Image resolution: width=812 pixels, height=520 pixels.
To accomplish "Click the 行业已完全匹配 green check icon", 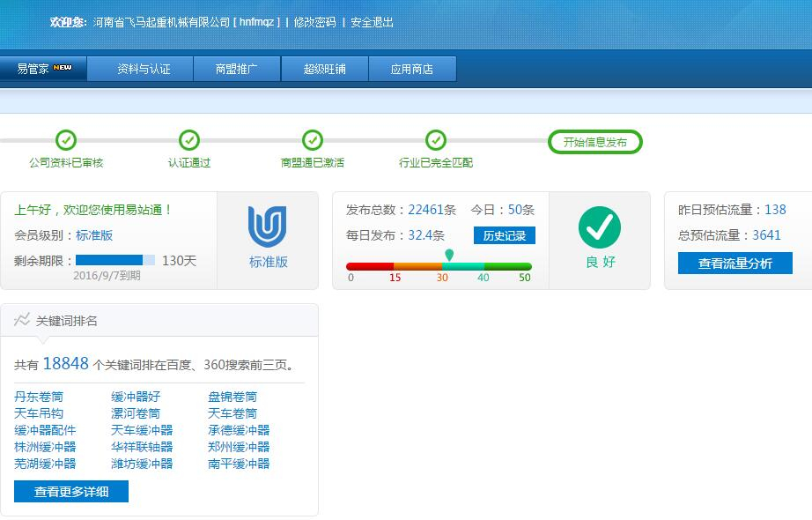I will pyautogui.click(x=436, y=140).
